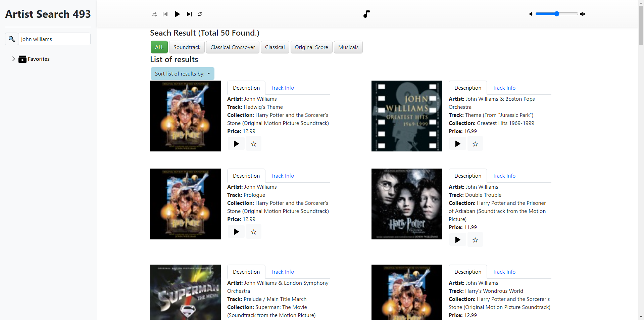Open Description tab for Double Trouble
Screen dimensions: 644x320
point(468,176)
